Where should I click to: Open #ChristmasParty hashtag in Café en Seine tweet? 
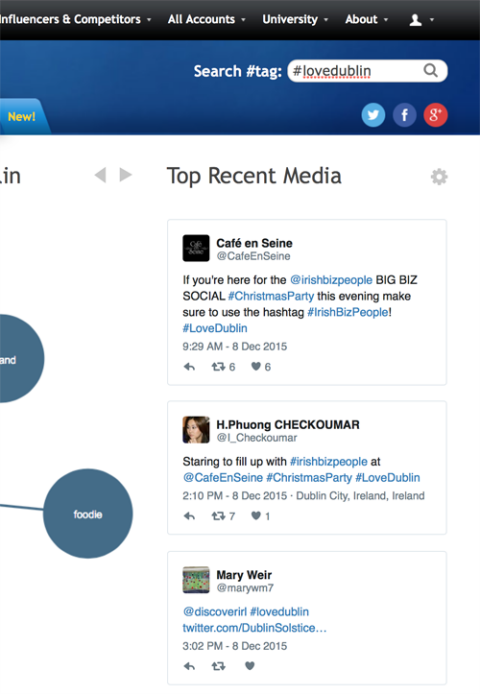[x=271, y=296]
